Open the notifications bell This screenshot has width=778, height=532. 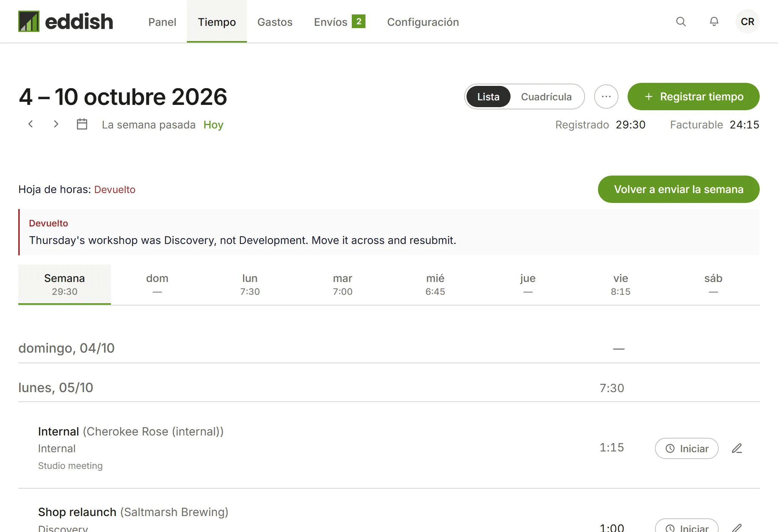click(714, 22)
